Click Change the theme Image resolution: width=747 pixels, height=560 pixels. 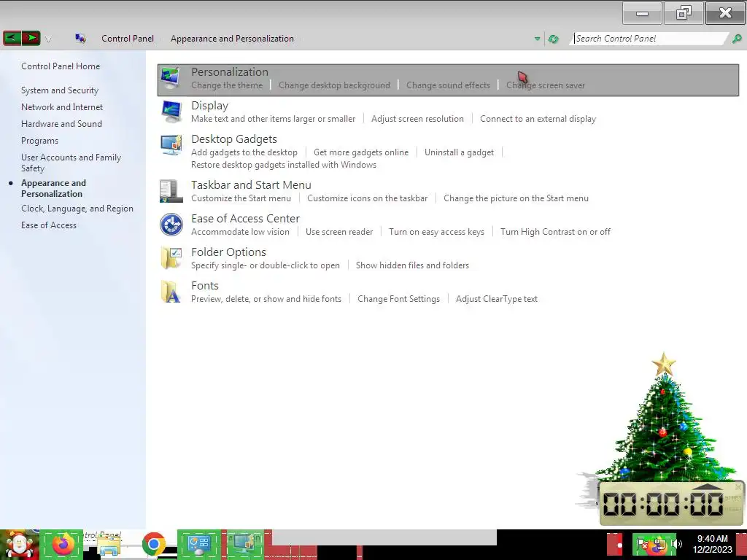click(227, 85)
